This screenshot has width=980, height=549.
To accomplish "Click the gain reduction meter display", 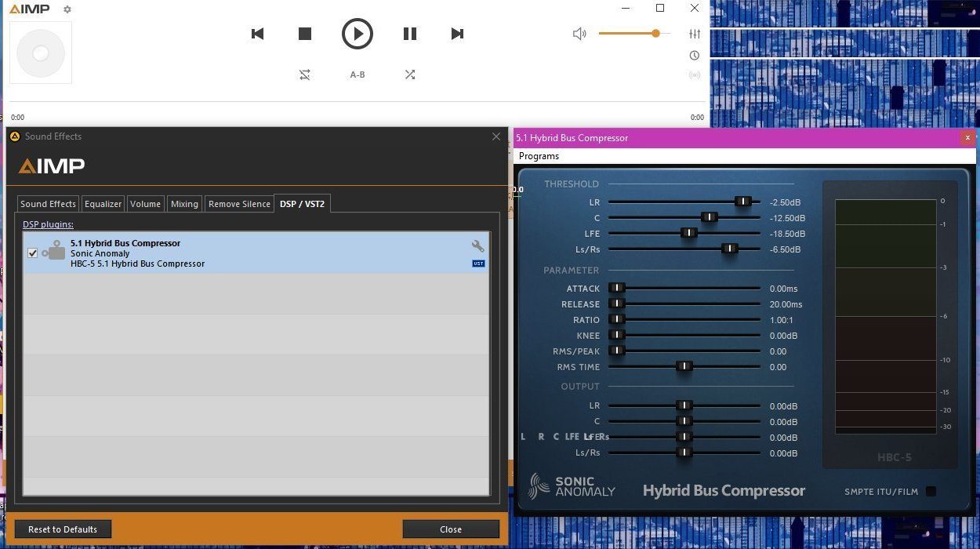I will pyautogui.click(x=886, y=316).
